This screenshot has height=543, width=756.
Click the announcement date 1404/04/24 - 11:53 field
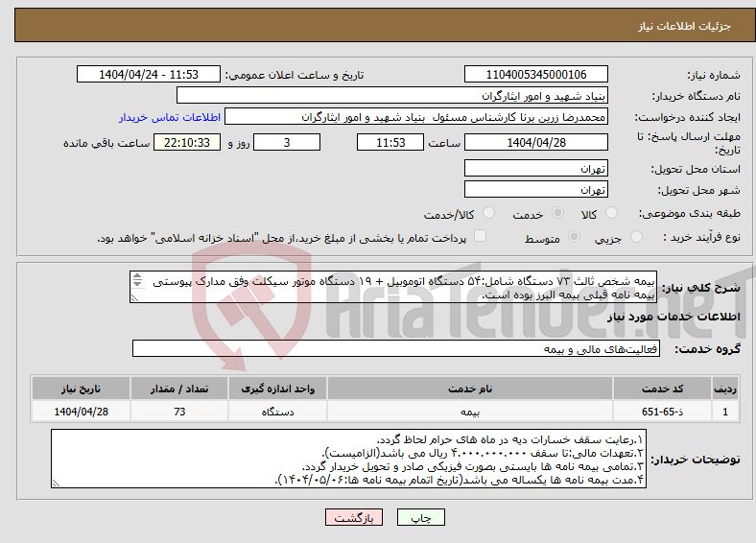pos(149,74)
